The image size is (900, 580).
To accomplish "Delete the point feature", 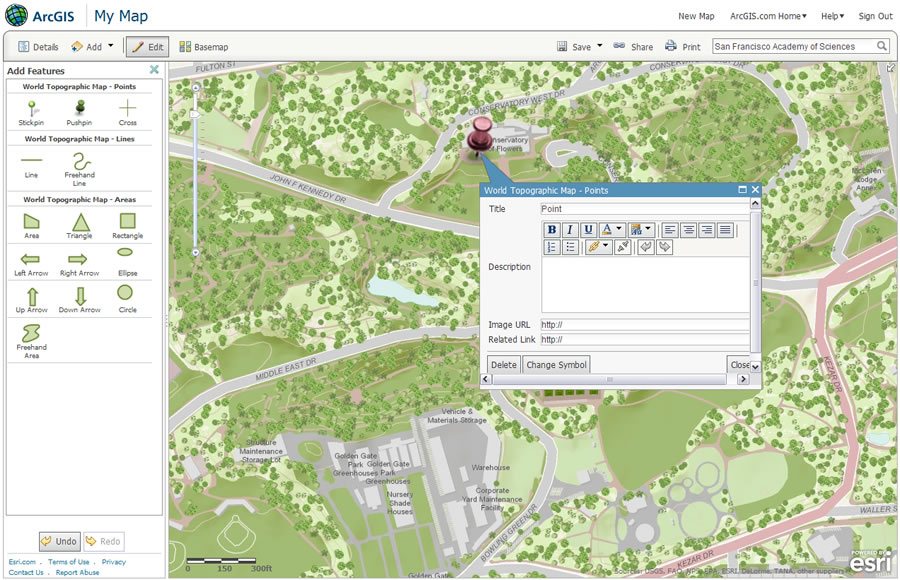I will pyautogui.click(x=503, y=365).
